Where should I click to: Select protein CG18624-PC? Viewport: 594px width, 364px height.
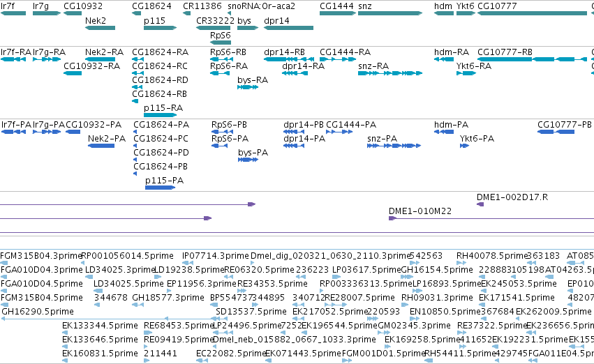tap(161, 139)
